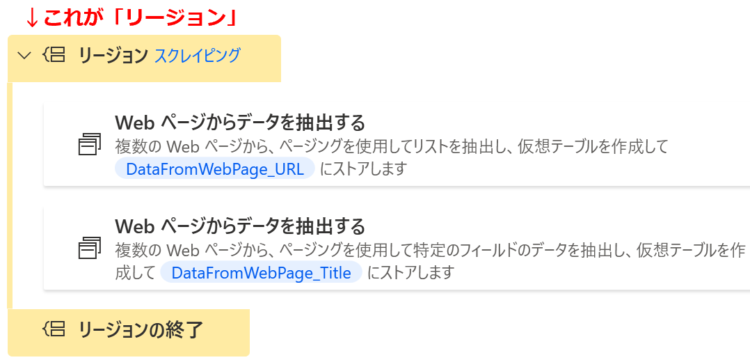Click the description mentioning 特定のフィールドのデータ

(x=430, y=250)
